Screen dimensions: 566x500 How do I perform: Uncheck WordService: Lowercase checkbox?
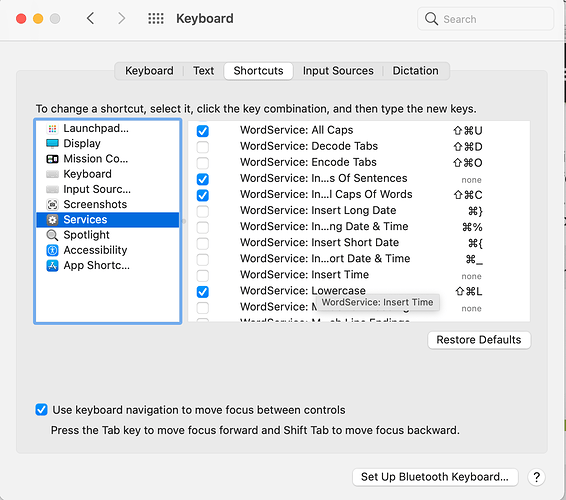[x=203, y=292]
